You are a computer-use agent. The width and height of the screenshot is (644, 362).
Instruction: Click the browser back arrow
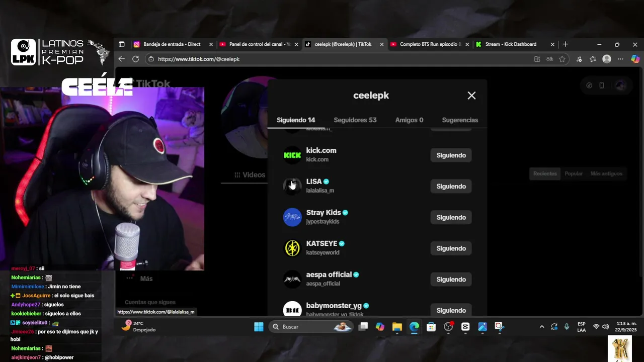click(x=121, y=59)
